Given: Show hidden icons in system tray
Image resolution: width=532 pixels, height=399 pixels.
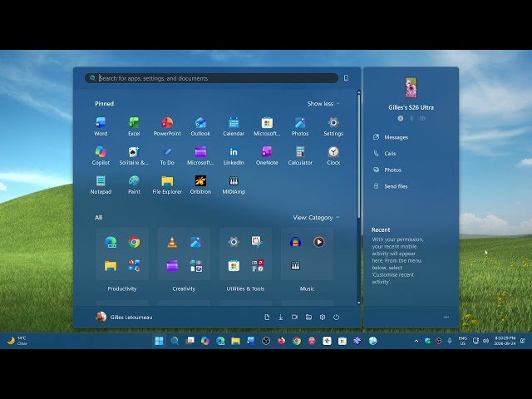Looking at the screenshot, I should pyautogui.click(x=416, y=341).
